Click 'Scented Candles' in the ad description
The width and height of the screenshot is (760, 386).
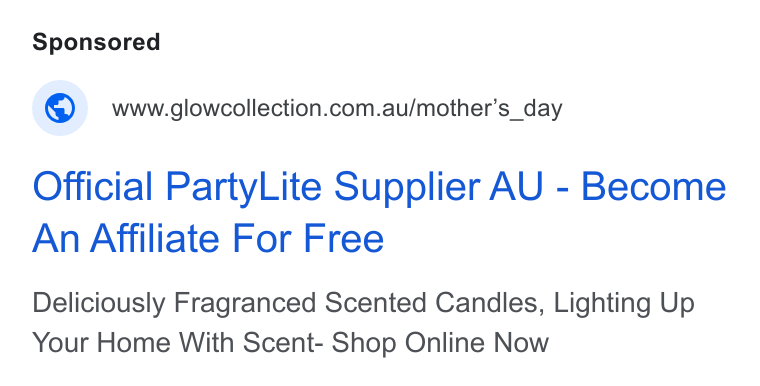click(431, 303)
